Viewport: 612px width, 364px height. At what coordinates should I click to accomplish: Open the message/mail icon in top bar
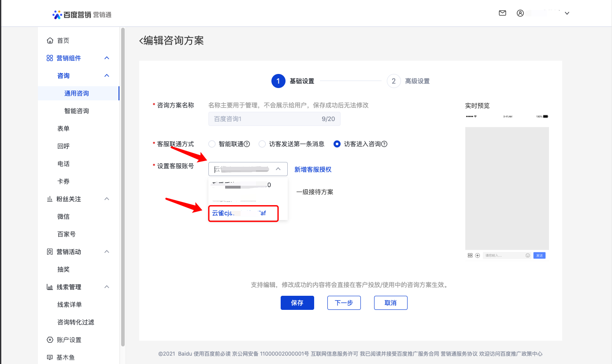502,13
